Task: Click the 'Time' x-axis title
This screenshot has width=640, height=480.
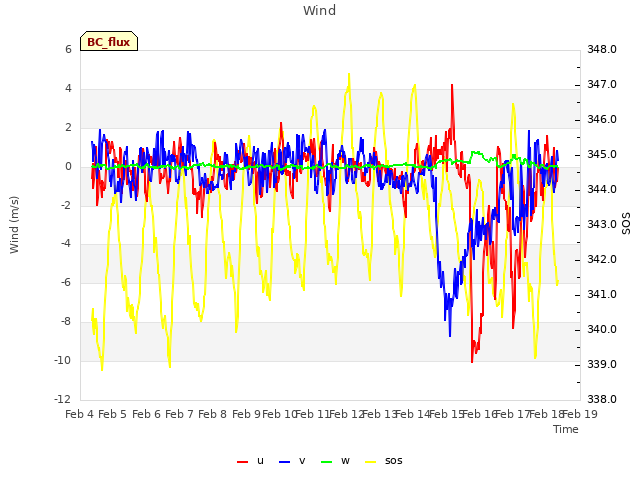Action: [x=566, y=429]
